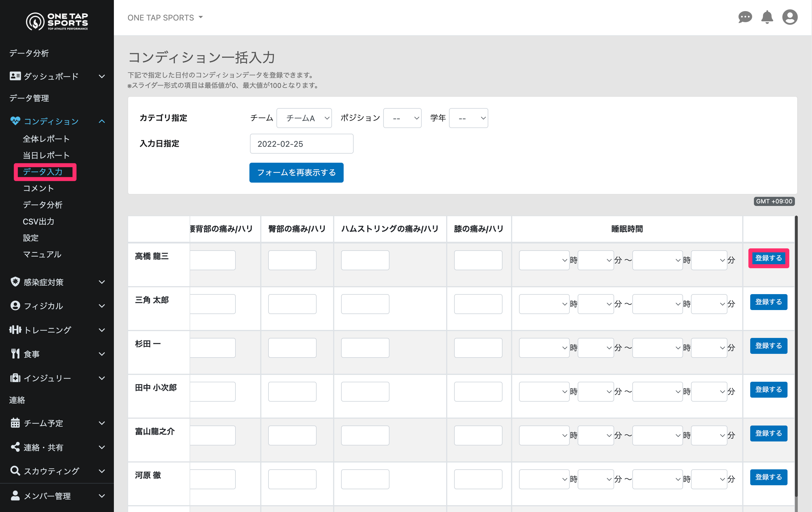812x512 pixels.
Task: Open 高橋 龍三 sleep start hour dropdown
Action: 544,260
